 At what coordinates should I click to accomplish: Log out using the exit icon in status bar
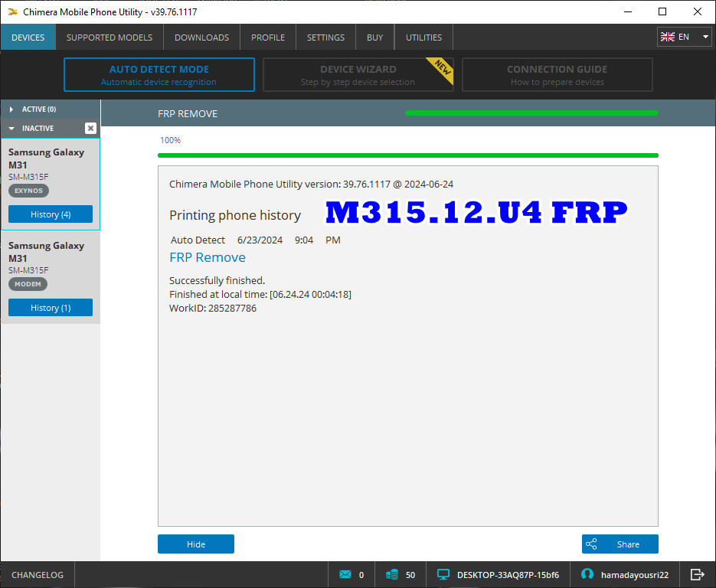[697, 573]
